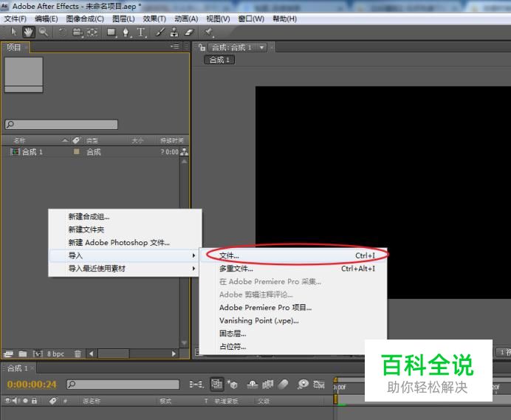This screenshot has height=420, width=511.
Task: Click the 合成 1 breadcrumb button in viewer
Action: (219, 60)
